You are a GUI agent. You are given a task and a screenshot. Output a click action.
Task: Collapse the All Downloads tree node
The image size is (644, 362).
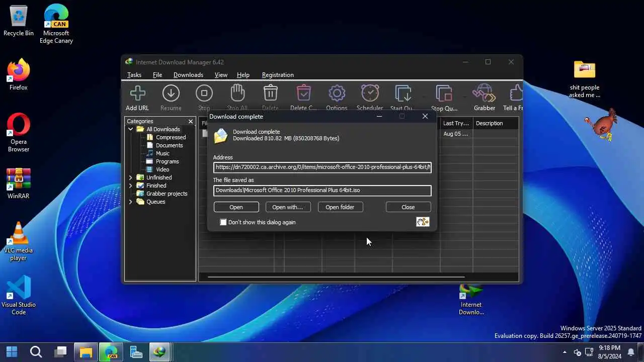pyautogui.click(x=131, y=129)
